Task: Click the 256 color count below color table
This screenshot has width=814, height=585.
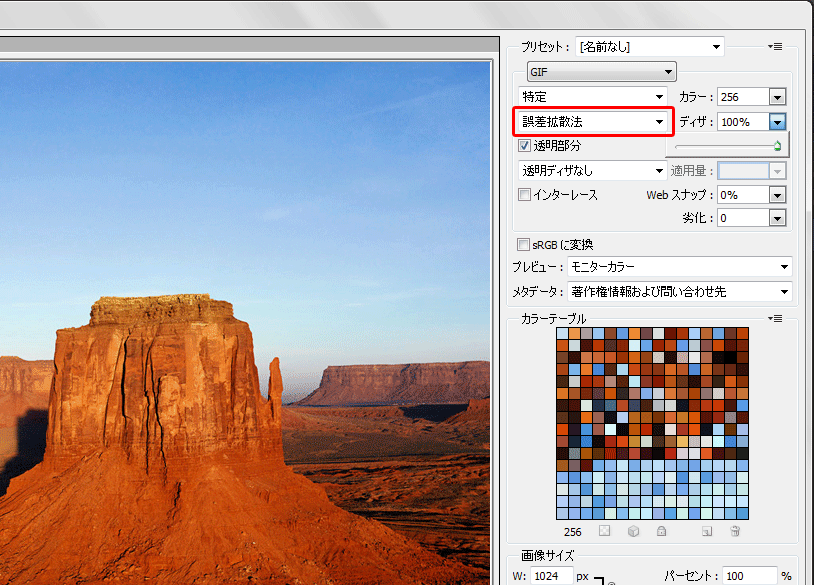Action: point(573,532)
